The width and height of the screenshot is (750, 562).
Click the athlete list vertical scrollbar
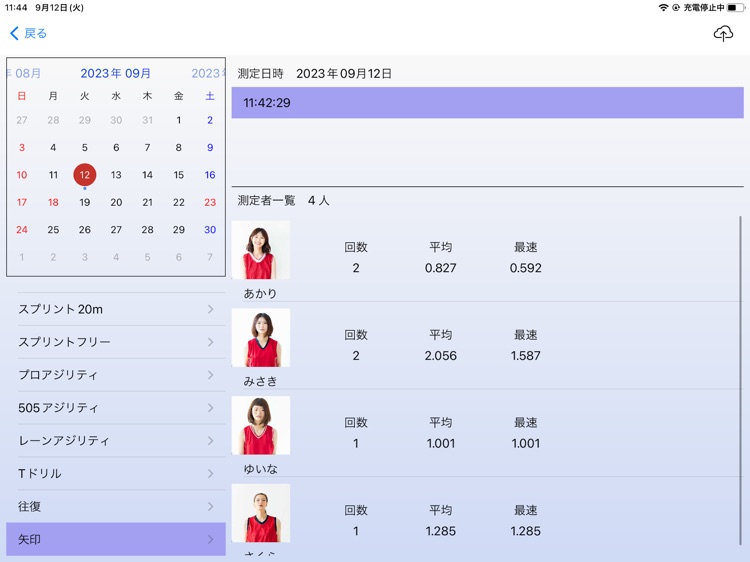(x=741, y=380)
